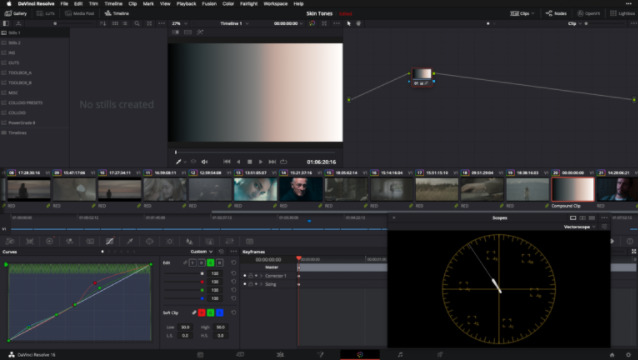Image resolution: width=638 pixels, height=361 pixels.
Task: Open the viewer zoom percentage dropdown
Action: pos(179,24)
